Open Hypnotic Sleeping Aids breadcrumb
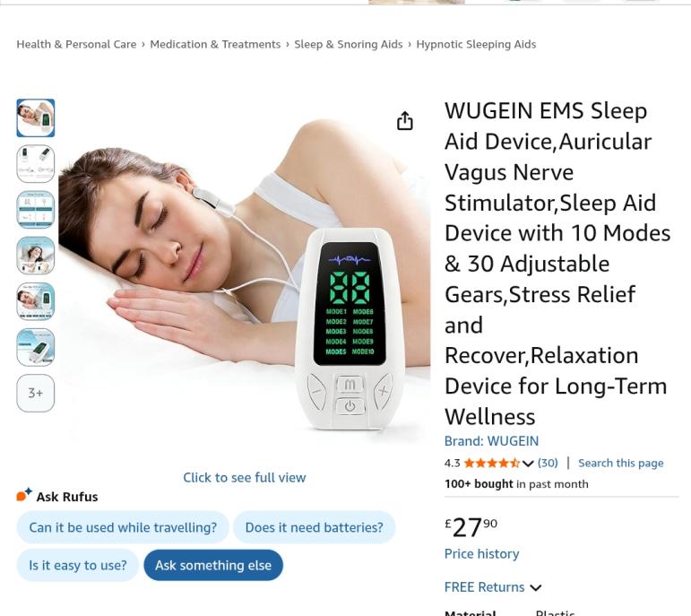Screen dimensions: 691x616 click(476, 45)
